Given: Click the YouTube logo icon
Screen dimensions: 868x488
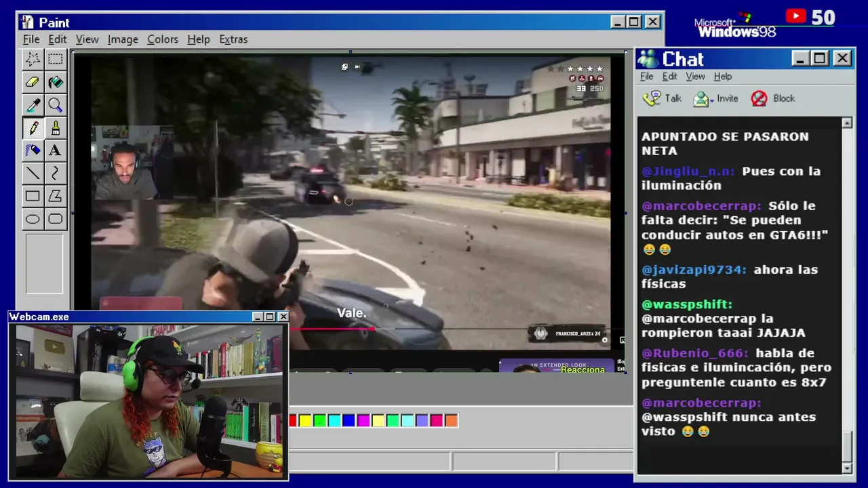Looking at the screenshot, I should [x=796, y=16].
